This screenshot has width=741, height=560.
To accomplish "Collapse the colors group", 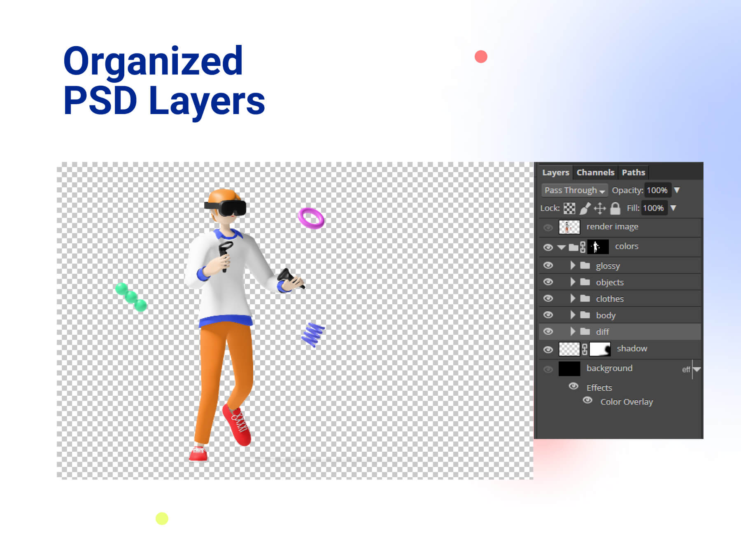I will point(561,246).
